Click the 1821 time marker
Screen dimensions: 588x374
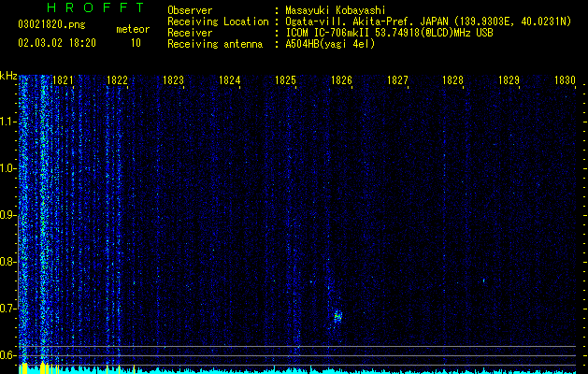(63, 79)
